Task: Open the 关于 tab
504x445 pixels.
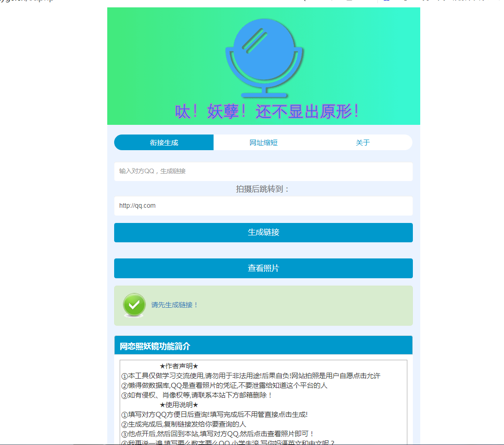Action: [x=363, y=142]
